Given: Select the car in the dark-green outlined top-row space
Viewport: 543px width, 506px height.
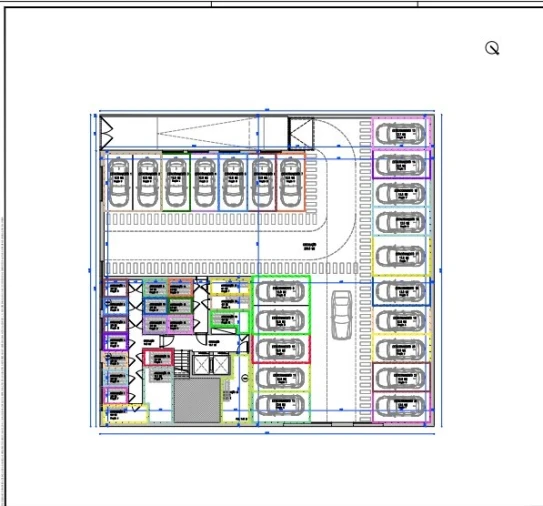Looking at the screenshot, I should (x=176, y=182).
